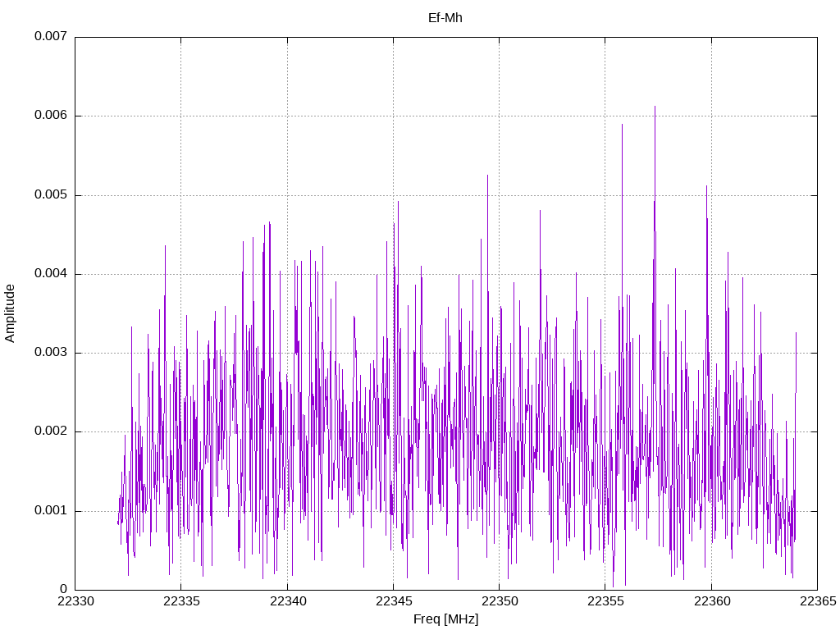Click the 22355 x-axis tick label
Viewport: 840px width, 630px height.
[605, 602]
